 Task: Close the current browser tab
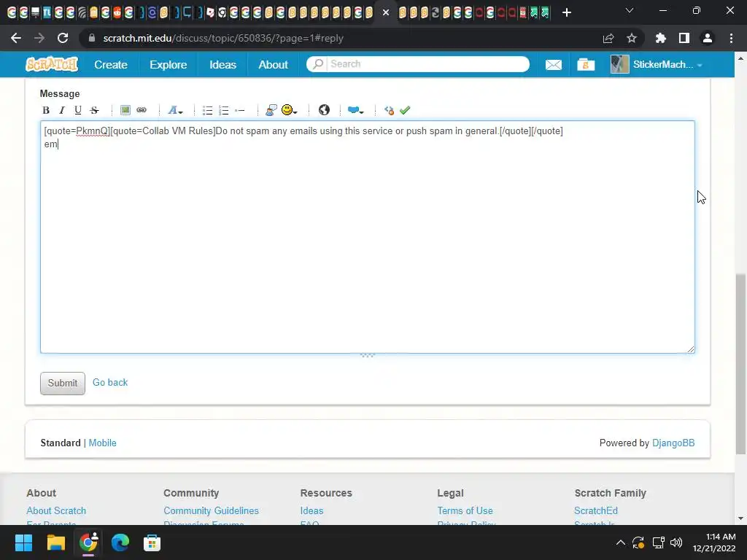point(386,12)
